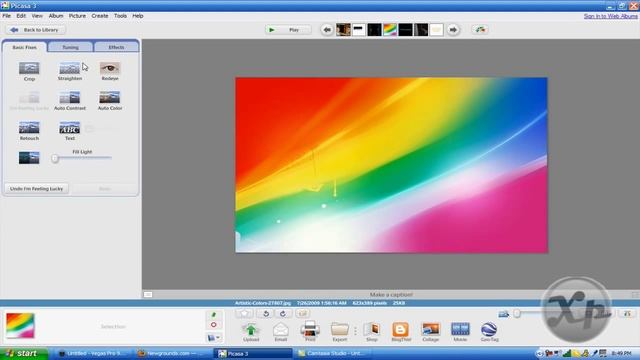The height and width of the screenshot is (360, 640).
Task: Click the Picasa 3 taskbar button
Action: 253,353
